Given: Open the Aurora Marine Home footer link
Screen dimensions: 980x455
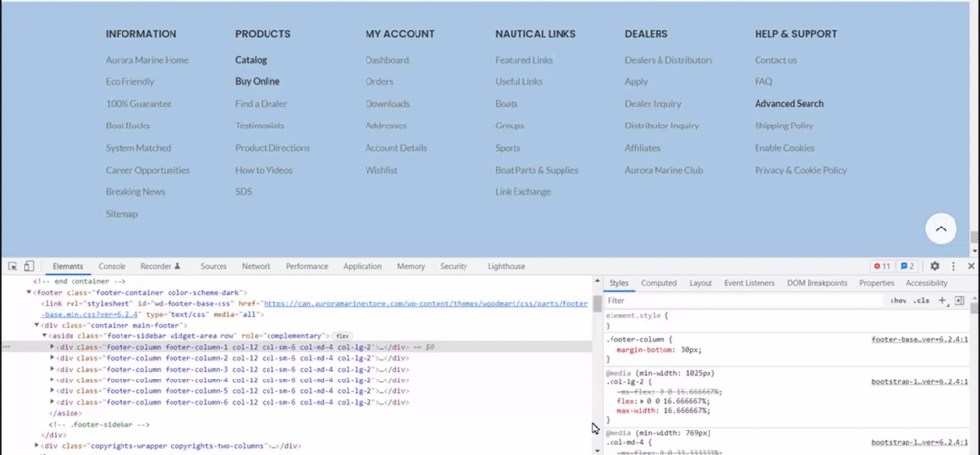Looking at the screenshot, I should click(147, 60).
